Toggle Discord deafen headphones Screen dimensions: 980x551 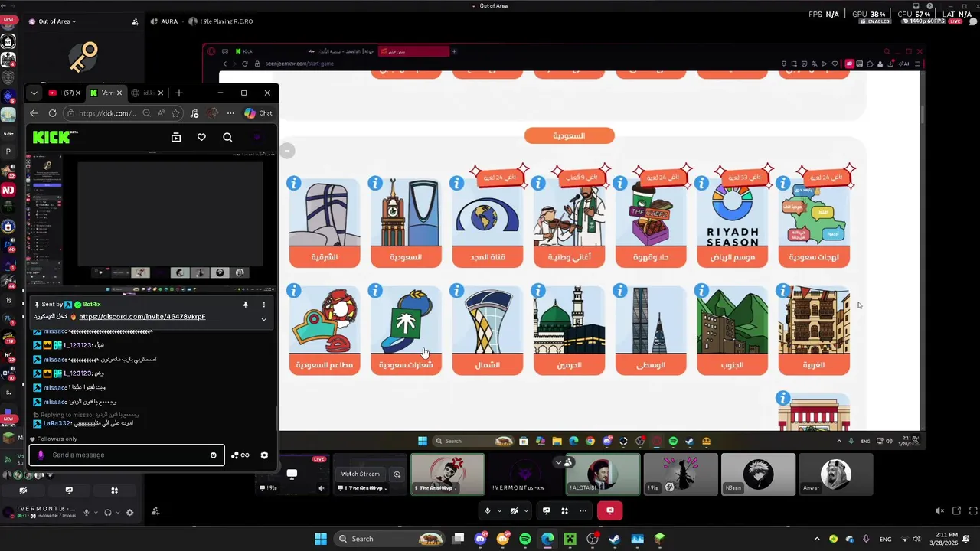pyautogui.click(x=108, y=512)
